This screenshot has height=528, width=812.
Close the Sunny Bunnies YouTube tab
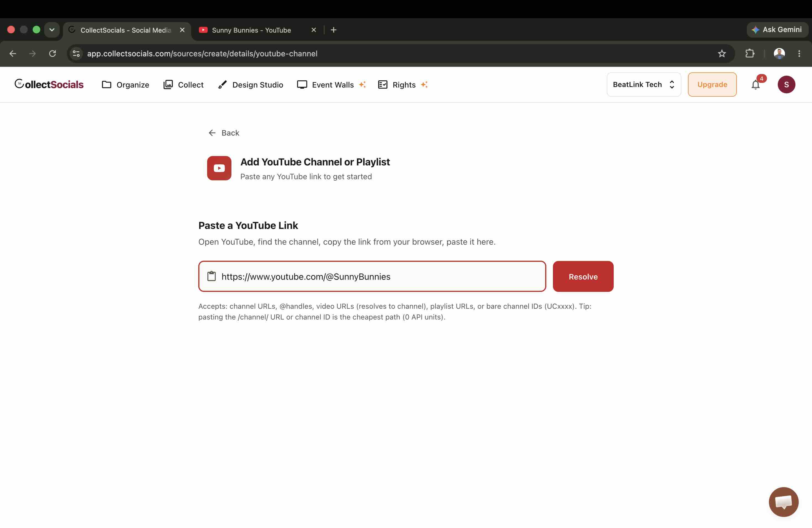pos(313,30)
